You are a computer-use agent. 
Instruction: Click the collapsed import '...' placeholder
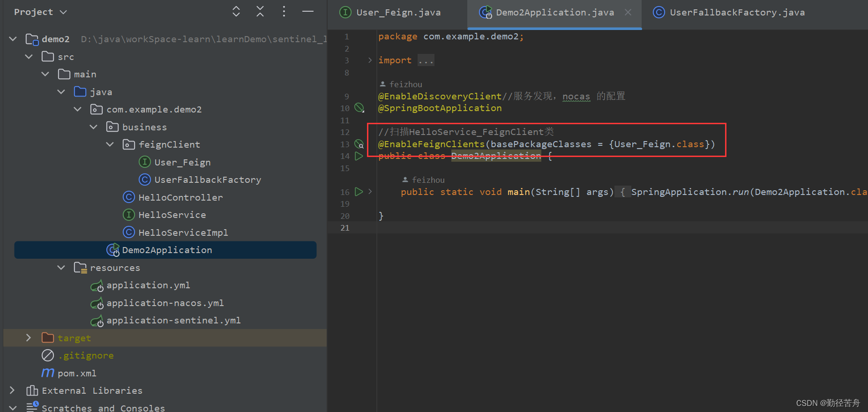426,60
